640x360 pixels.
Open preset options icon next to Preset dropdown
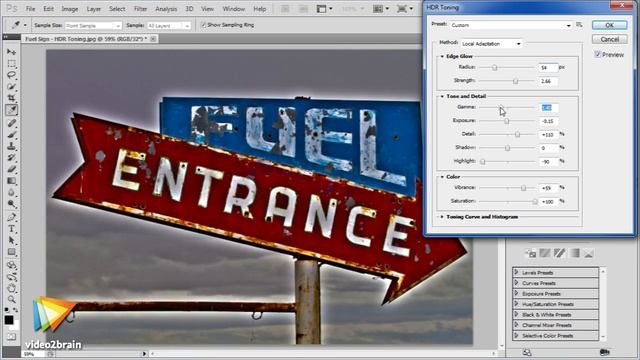pyautogui.click(x=579, y=25)
